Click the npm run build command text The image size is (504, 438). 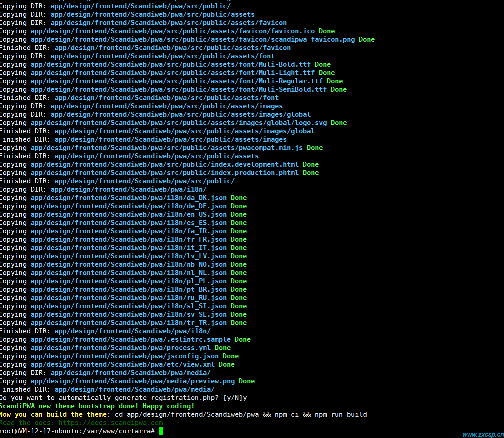pos(341,414)
